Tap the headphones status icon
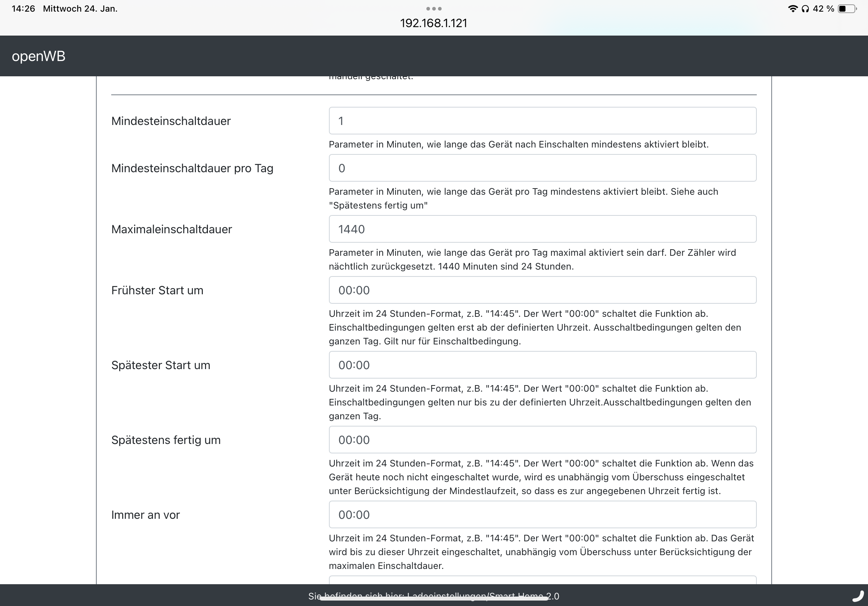Image resolution: width=868 pixels, height=606 pixels. tap(805, 9)
